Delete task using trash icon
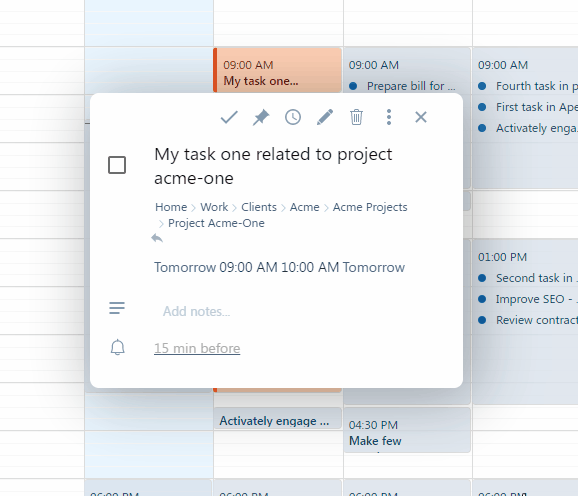The image size is (578, 496). pos(356,118)
